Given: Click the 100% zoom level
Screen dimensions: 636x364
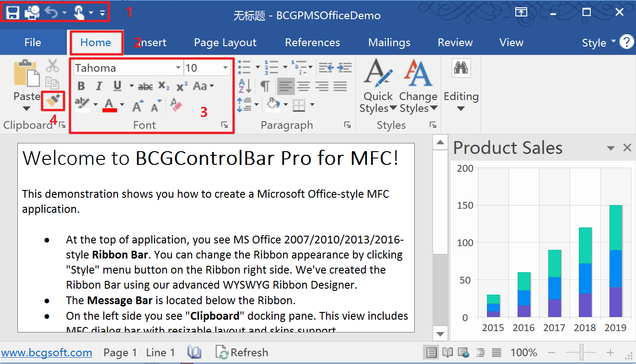Looking at the screenshot, I should (x=524, y=353).
